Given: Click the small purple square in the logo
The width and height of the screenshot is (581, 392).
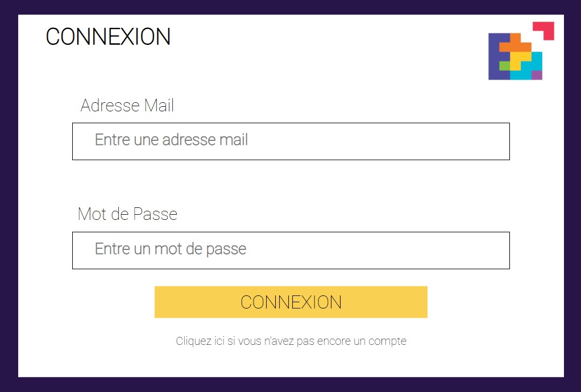Looking at the screenshot, I should click(537, 75).
